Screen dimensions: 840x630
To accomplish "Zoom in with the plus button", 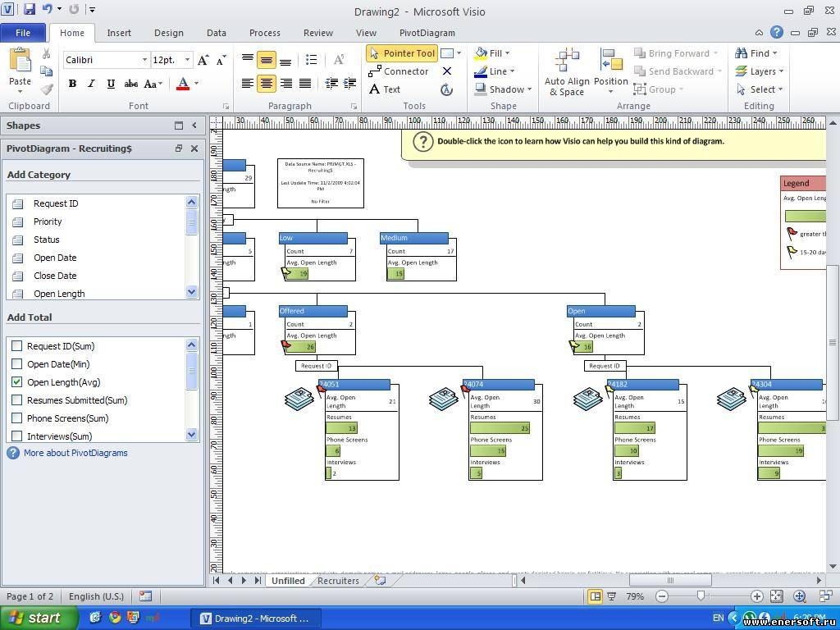I will click(756, 596).
